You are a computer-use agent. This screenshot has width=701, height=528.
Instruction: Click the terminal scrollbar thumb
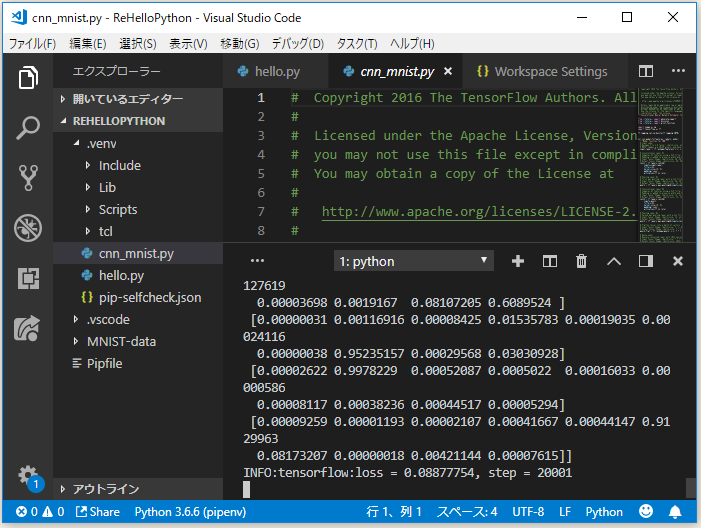691,488
